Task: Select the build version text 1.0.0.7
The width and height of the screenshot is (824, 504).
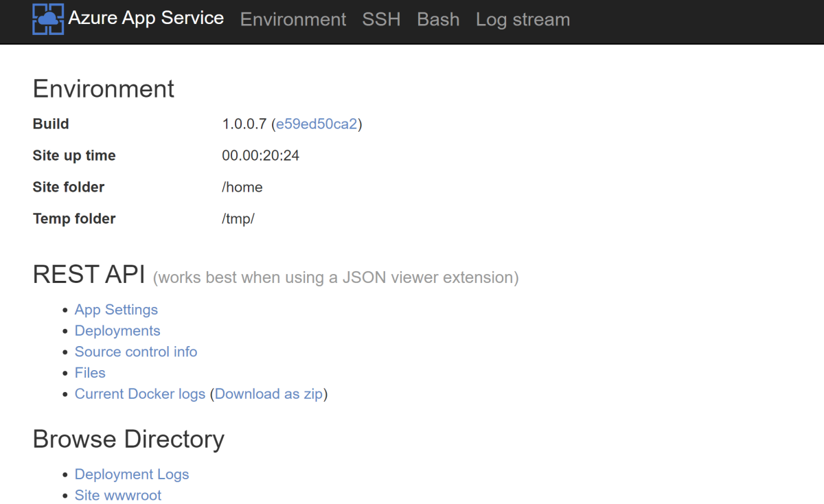Action: tap(246, 124)
